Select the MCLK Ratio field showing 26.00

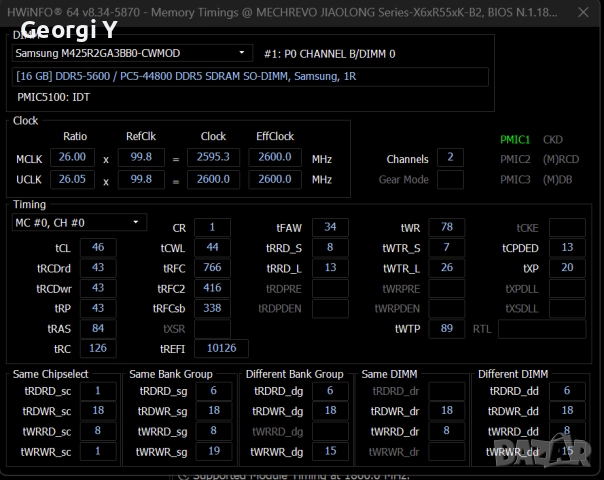71,157
